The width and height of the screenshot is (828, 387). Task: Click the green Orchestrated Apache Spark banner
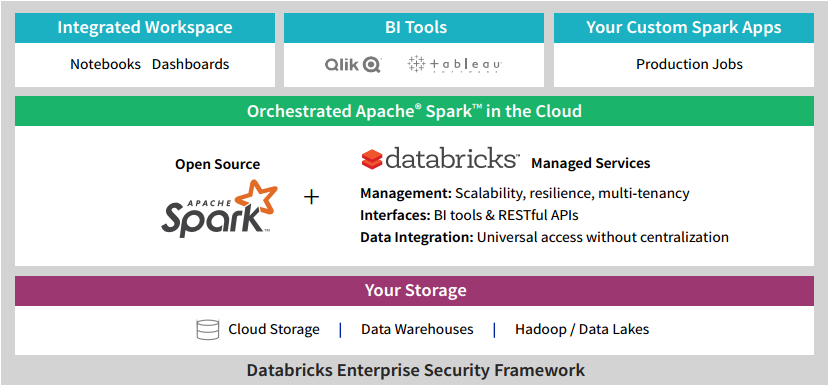pyautogui.click(x=414, y=111)
